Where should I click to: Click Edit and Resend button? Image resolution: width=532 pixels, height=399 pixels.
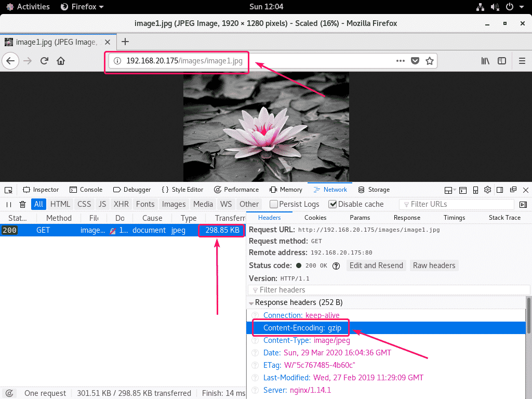[x=376, y=265]
